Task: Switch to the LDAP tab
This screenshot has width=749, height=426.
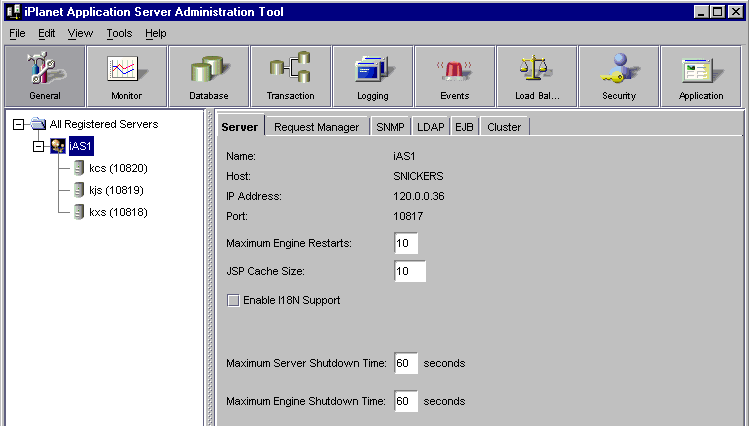Action: pos(430,127)
